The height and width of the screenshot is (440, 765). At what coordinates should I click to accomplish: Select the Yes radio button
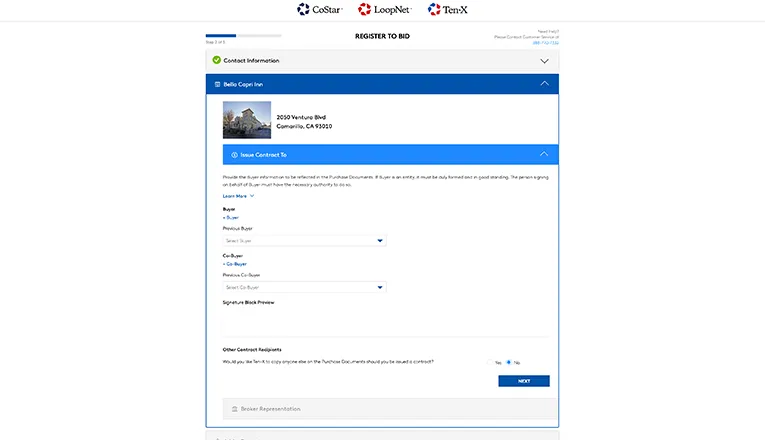[489, 362]
